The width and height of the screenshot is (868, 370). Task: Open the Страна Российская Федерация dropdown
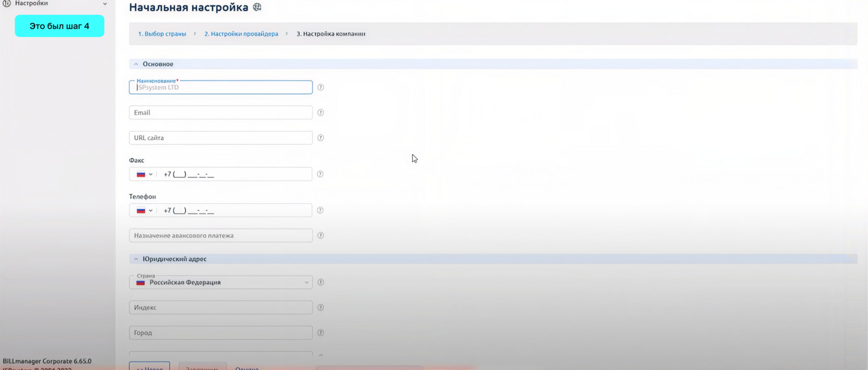[x=221, y=282]
